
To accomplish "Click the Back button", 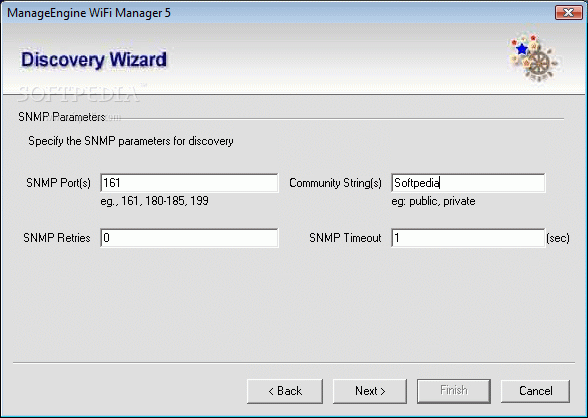I will click(285, 391).
